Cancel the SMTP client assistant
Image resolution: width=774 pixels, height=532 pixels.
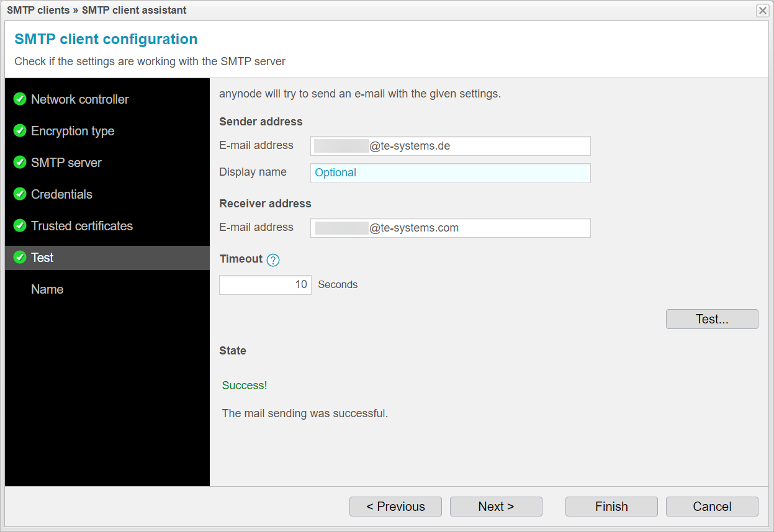point(711,506)
